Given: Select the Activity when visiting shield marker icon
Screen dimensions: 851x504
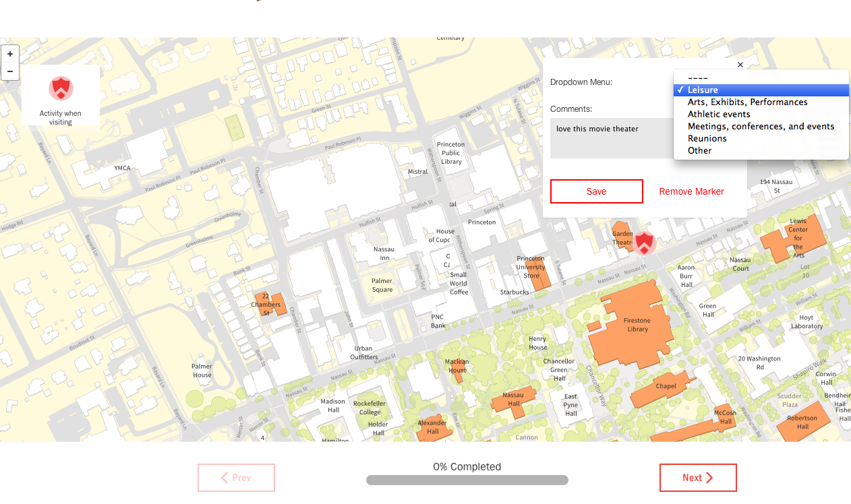Looking at the screenshot, I should click(61, 88).
